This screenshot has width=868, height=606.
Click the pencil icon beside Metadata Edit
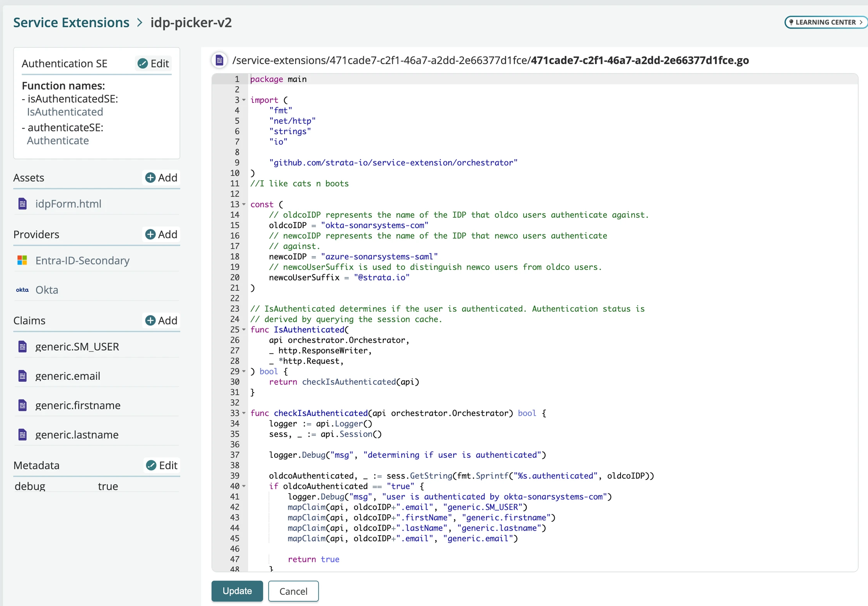(x=151, y=465)
